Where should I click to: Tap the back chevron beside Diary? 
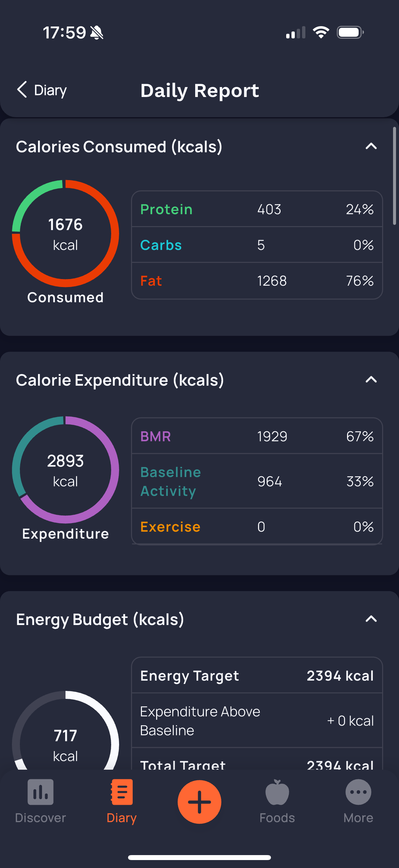click(22, 90)
